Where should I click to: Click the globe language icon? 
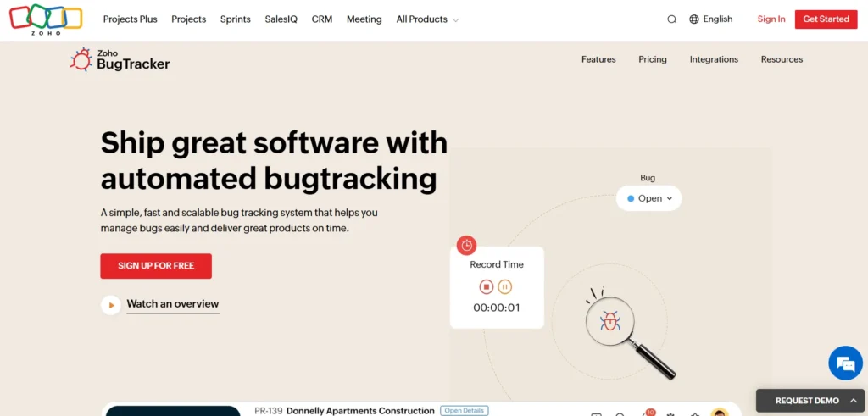point(694,19)
